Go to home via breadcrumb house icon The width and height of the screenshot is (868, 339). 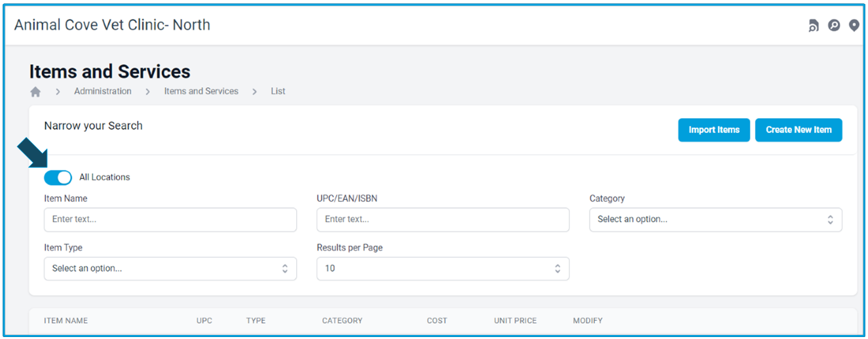pos(35,92)
